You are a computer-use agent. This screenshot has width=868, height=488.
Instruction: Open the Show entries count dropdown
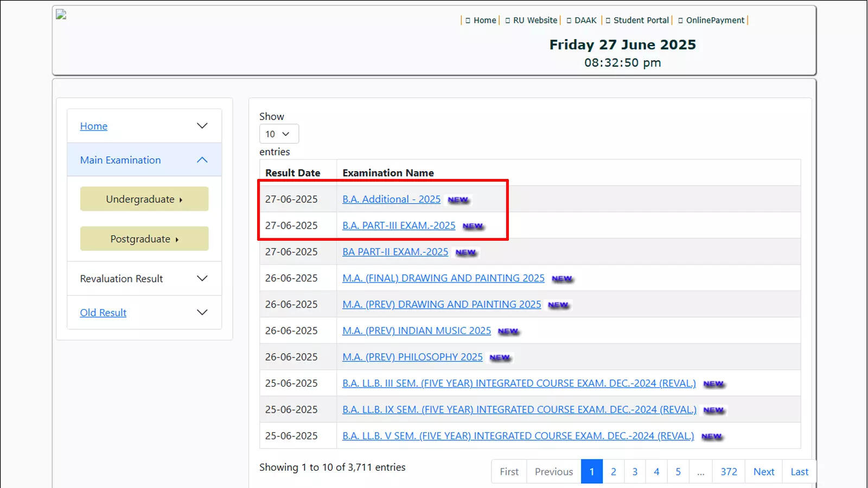[279, 134]
